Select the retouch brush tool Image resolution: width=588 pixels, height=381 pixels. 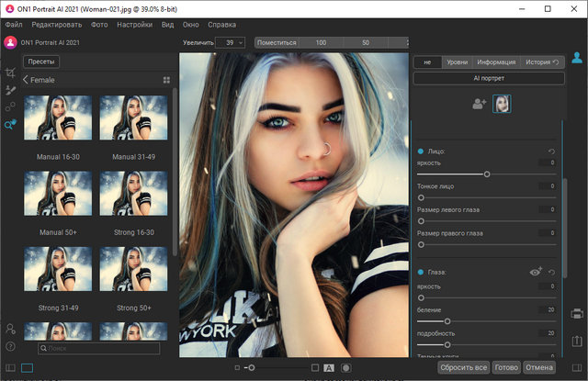[10, 90]
